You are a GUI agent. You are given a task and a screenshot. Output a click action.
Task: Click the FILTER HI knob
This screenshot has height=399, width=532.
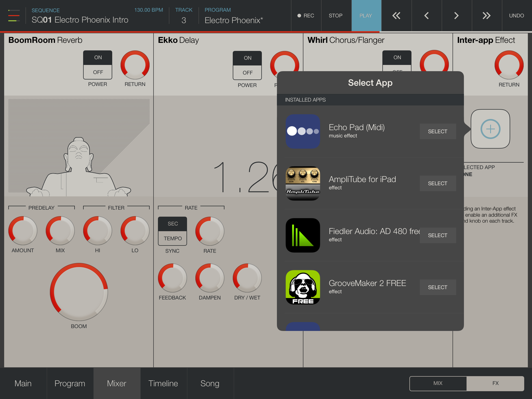98,231
